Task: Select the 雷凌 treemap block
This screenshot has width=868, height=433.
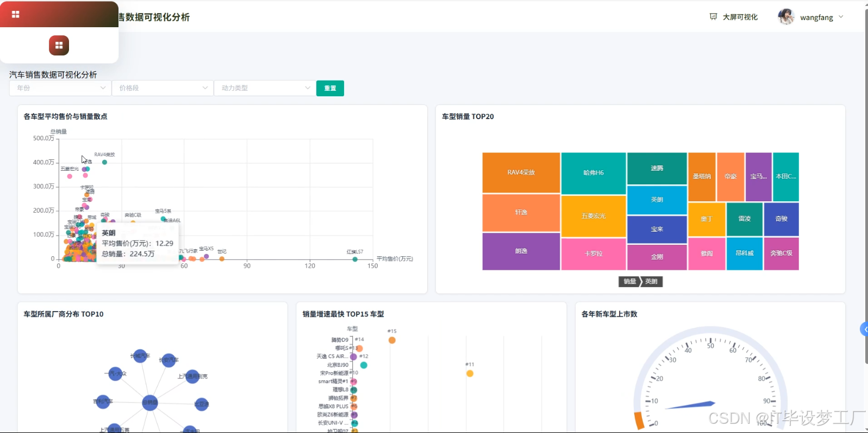Action: click(745, 219)
